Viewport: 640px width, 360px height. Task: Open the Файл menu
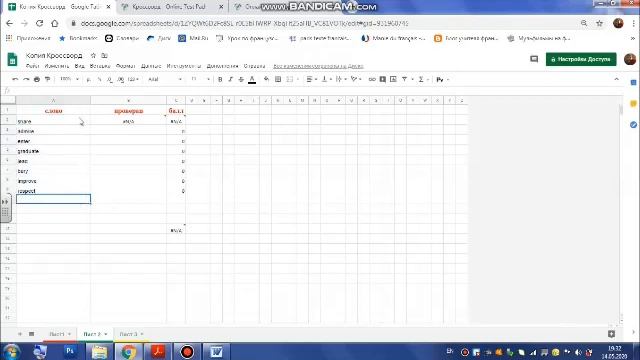pyautogui.click(x=32, y=66)
